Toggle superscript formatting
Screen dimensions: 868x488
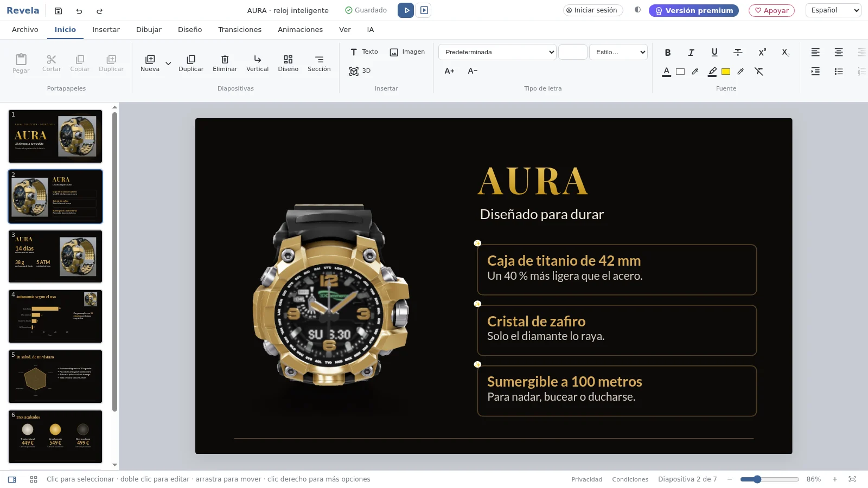point(762,52)
